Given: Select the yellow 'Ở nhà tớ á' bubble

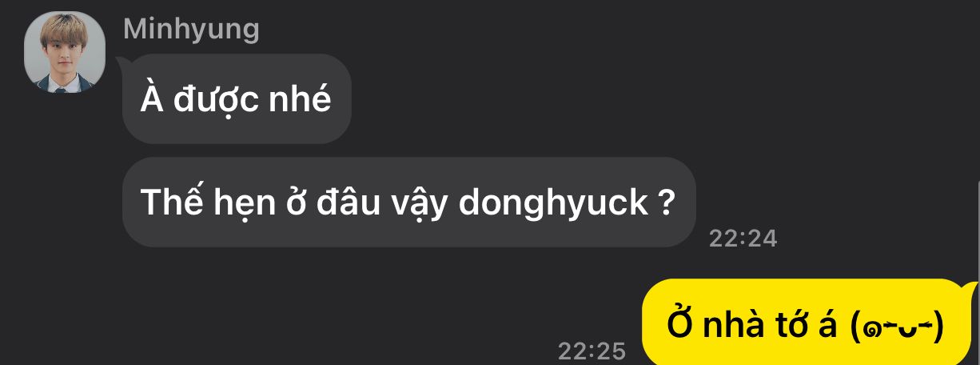Looking at the screenshot, I should click(807, 323).
